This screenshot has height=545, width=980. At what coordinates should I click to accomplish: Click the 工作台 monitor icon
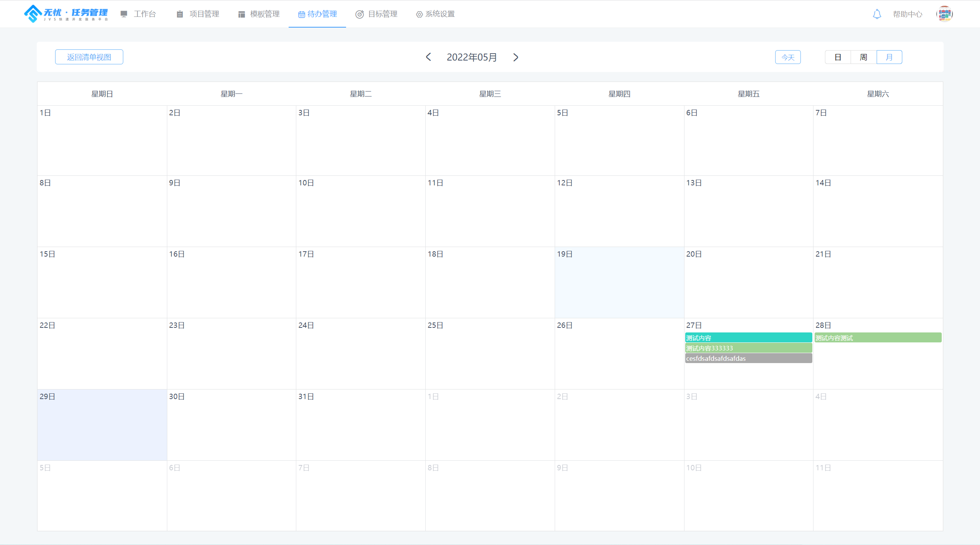pyautogui.click(x=124, y=14)
